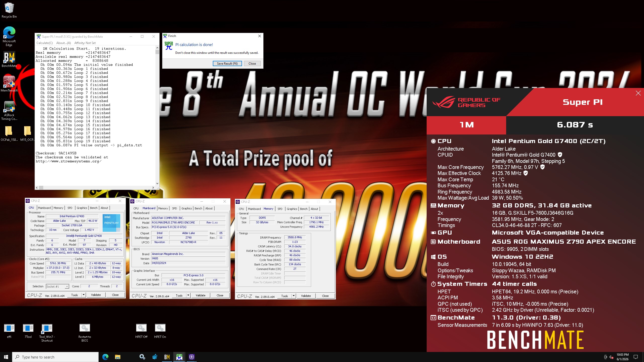Open Edge from the taskbar
Image resolution: width=644 pixels, height=362 pixels.
[105, 357]
